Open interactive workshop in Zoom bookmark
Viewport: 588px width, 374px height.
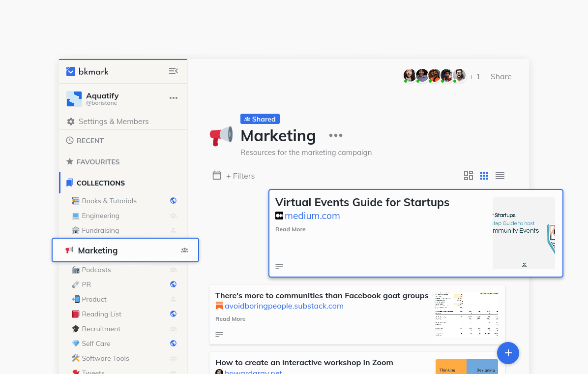(x=304, y=362)
